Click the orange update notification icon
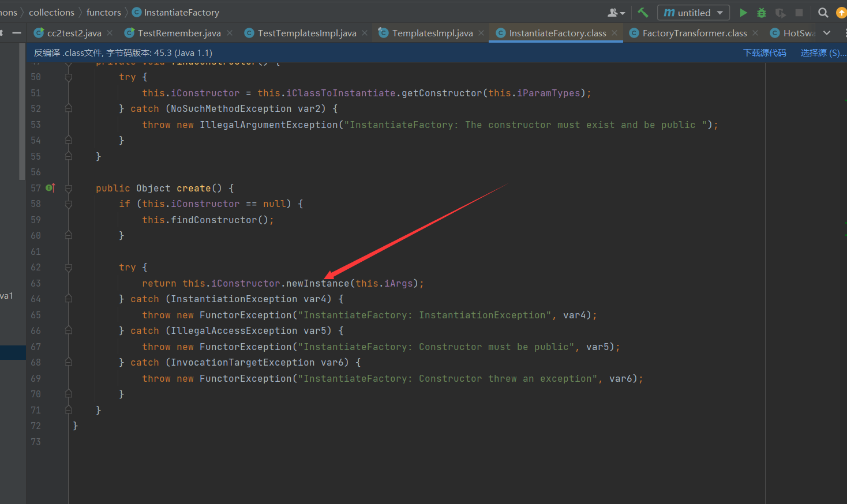 tap(841, 13)
